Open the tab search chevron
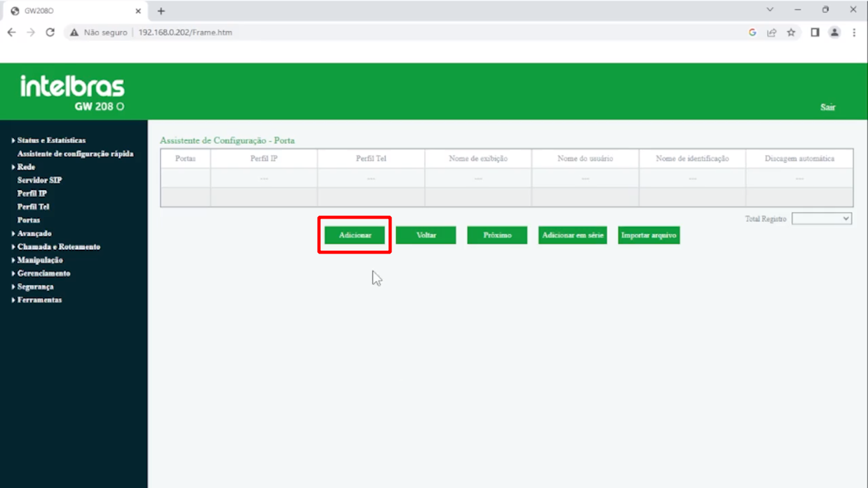868x488 pixels. click(770, 10)
